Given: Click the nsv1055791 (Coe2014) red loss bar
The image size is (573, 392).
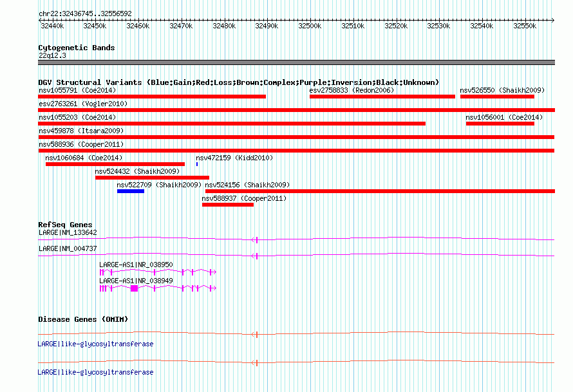Looking at the screenshot, I should 152,97.
